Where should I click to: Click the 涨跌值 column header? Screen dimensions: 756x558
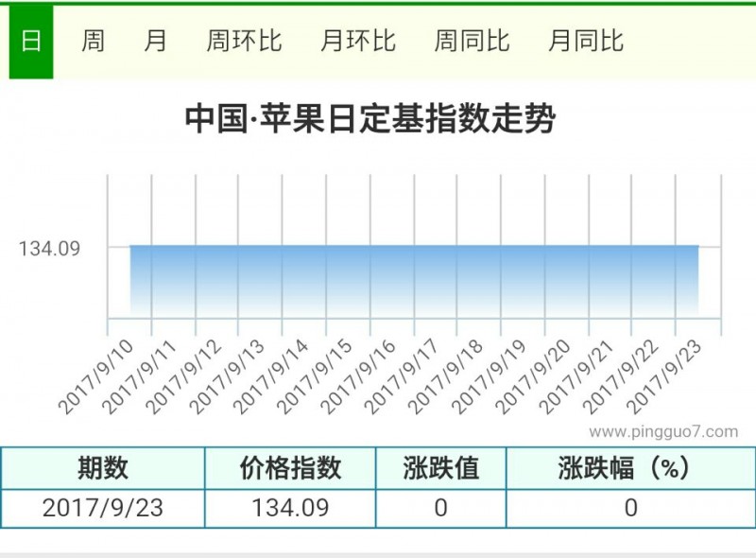coord(440,468)
